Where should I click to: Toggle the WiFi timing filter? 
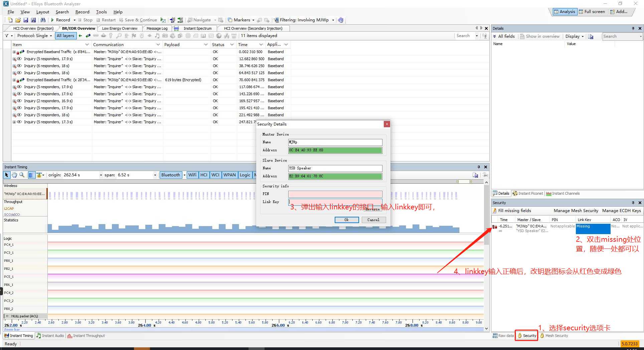192,175
